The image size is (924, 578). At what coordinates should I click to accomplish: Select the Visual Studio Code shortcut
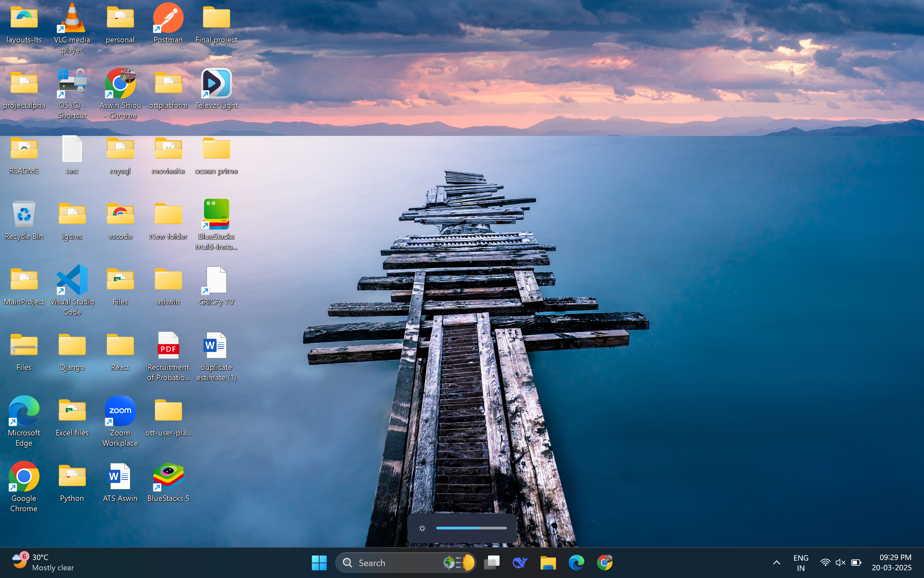point(72,280)
